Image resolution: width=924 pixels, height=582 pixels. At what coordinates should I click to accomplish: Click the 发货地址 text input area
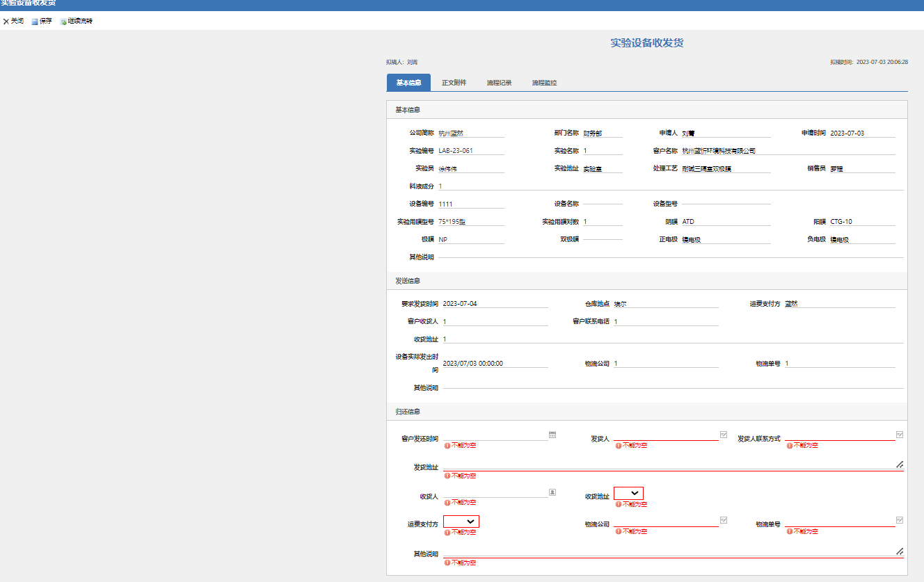[668, 464]
